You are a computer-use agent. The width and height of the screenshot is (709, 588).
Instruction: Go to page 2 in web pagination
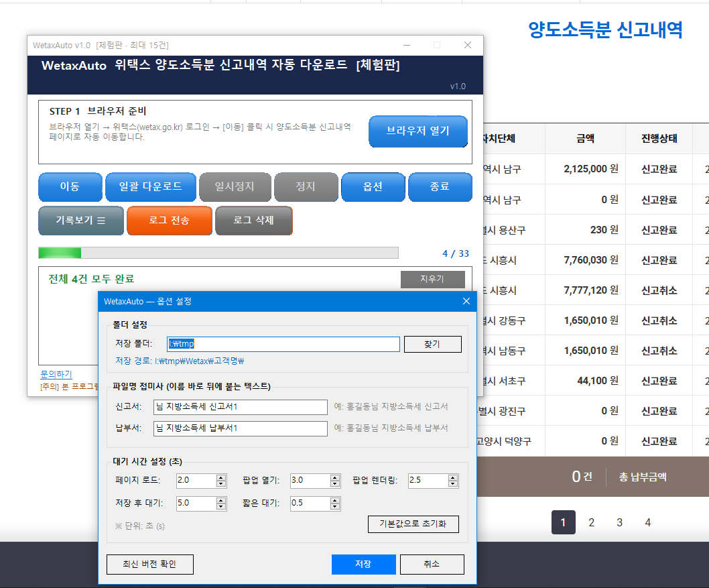pyautogui.click(x=592, y=522)
